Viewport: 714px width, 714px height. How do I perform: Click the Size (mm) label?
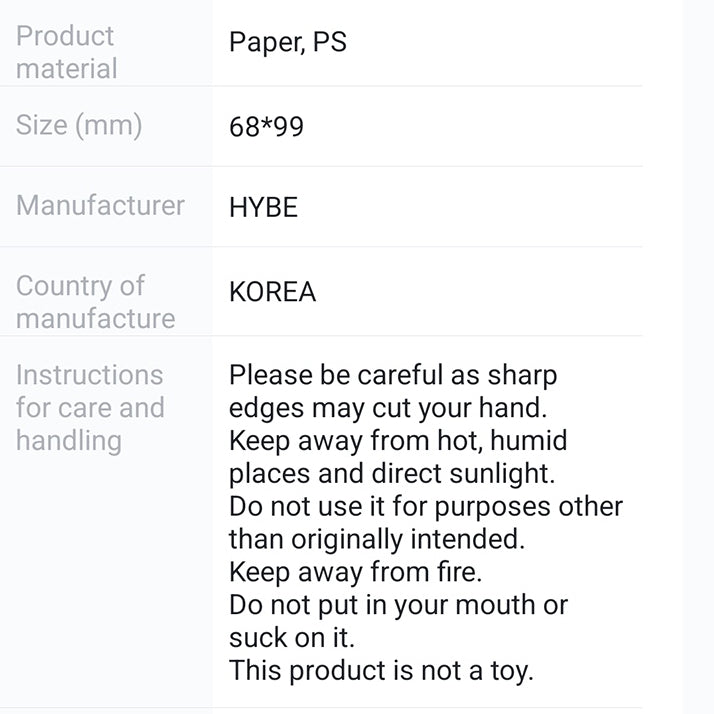(x=79, y=126)
